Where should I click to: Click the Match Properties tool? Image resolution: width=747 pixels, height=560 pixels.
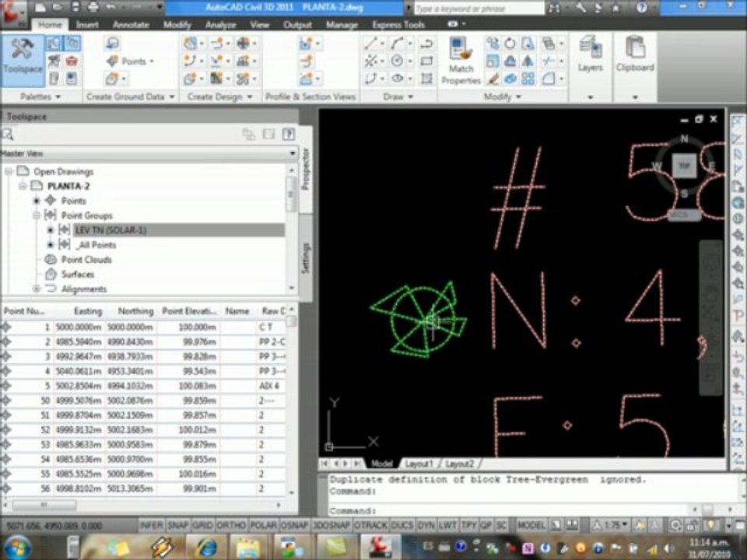[461, 61]
